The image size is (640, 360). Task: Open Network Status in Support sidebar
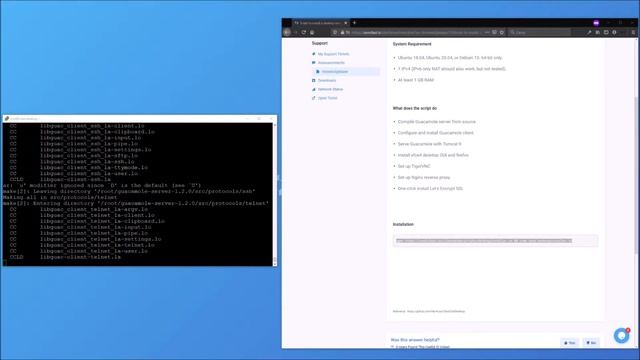pyautogui.click(x=330, y=89)
